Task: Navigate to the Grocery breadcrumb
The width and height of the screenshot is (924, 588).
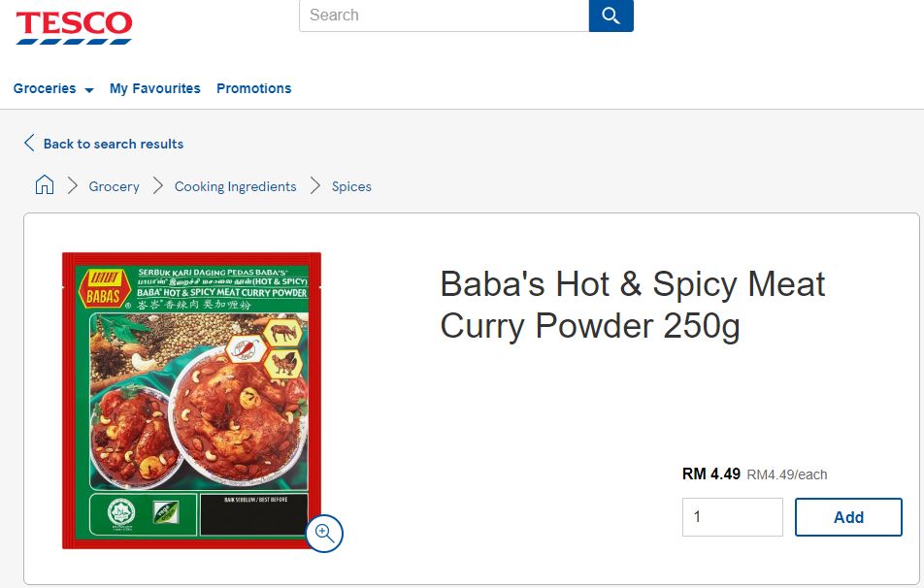Action: tap(114, 186)
